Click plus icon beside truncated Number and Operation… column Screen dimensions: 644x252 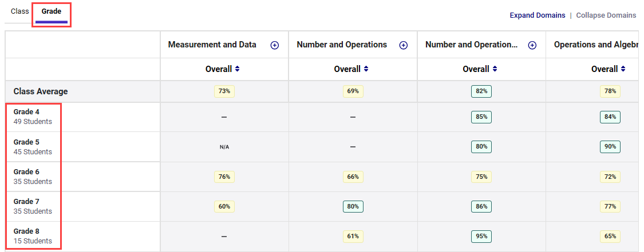coord(532,45)
